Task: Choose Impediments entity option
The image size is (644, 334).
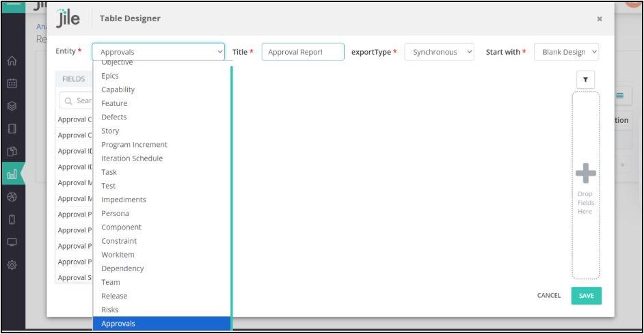Action: pyautogui.click(x=161, y=199)
